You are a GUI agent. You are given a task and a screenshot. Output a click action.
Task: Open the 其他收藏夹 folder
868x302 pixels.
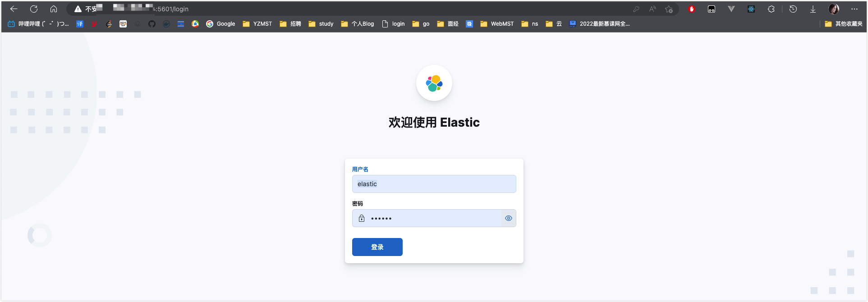[x=844, y=24]
